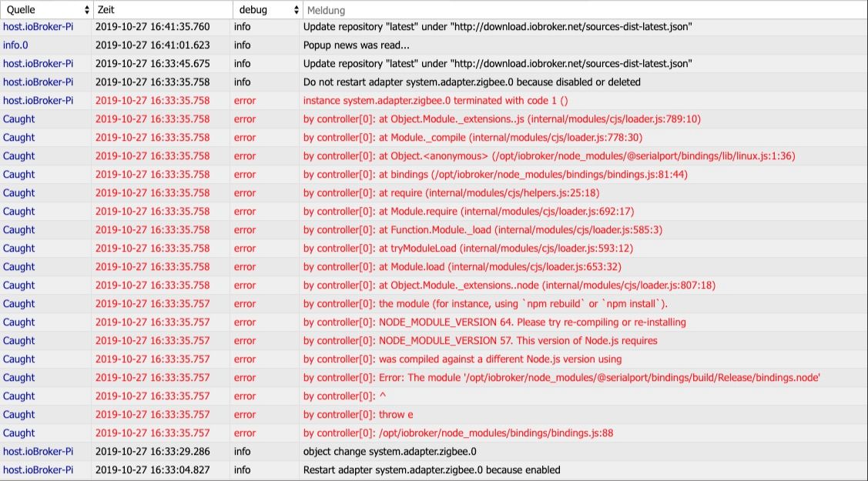The image size is (868, 481).
Task: Select host.ioBroker-Pi in the object change row
Action: coord(39,451)
